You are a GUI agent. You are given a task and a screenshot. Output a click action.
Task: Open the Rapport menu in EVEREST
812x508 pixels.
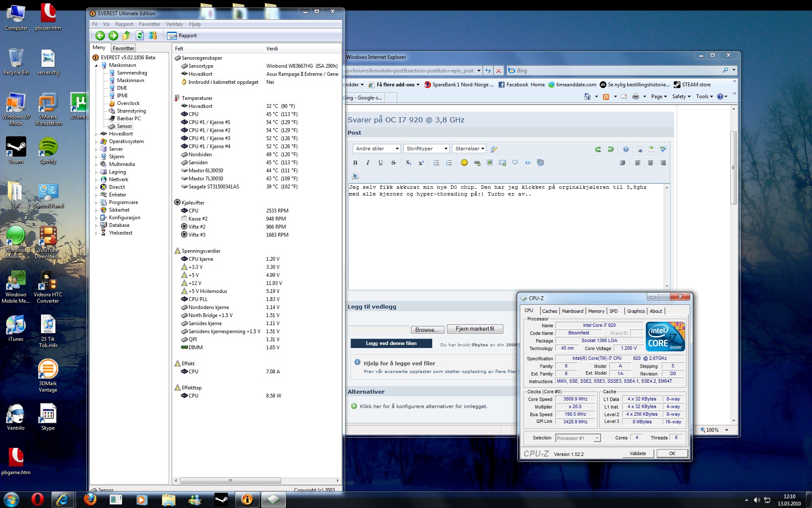click(124, 24)
